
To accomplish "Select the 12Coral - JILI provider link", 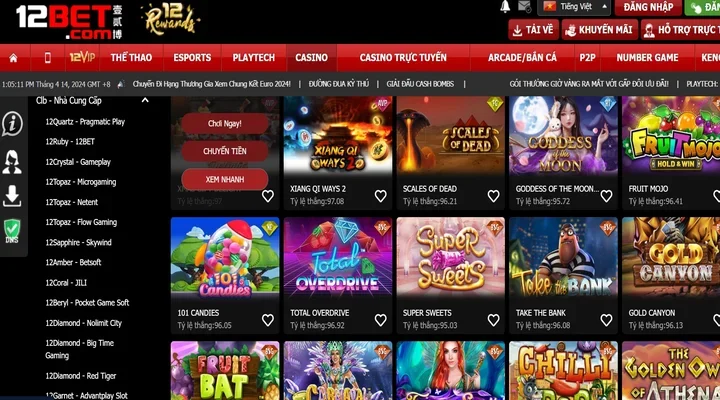I will [66, 283].
